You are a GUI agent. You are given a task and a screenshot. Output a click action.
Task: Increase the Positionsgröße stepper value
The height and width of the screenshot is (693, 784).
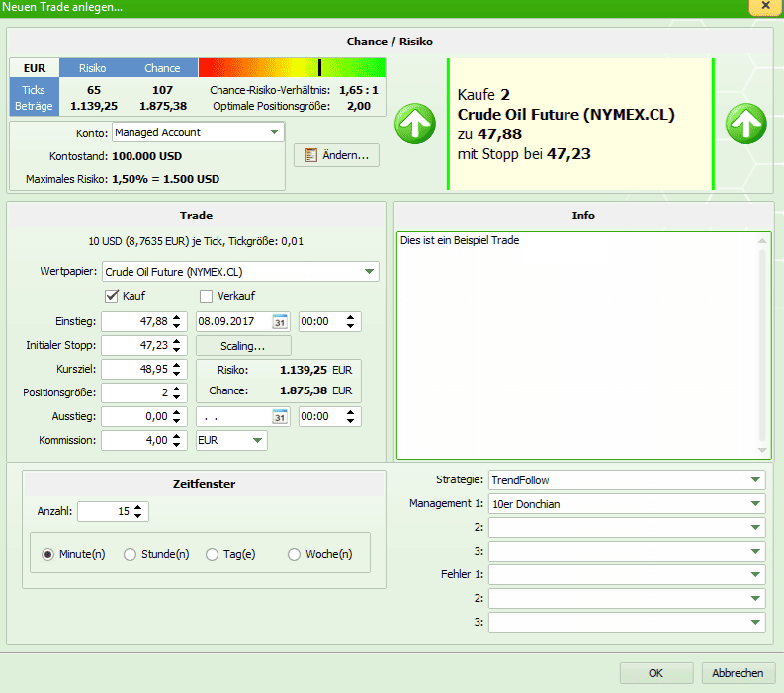177,389
